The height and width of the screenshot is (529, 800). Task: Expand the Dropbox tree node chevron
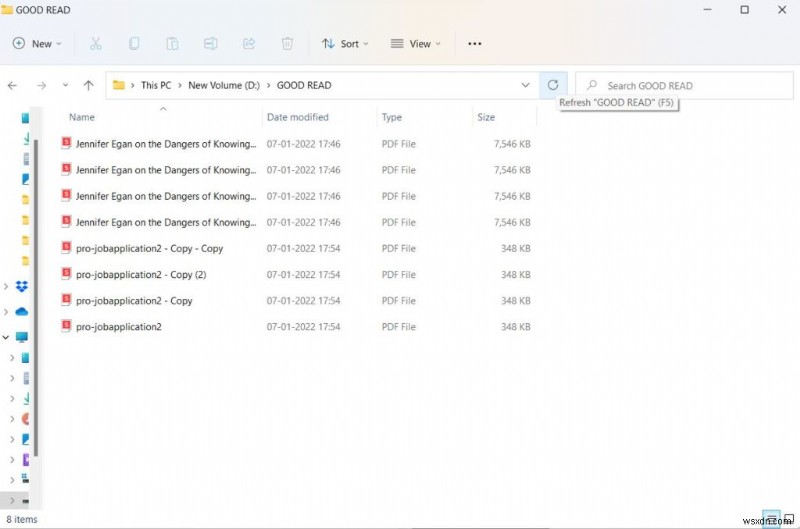(x=6, y=286)
